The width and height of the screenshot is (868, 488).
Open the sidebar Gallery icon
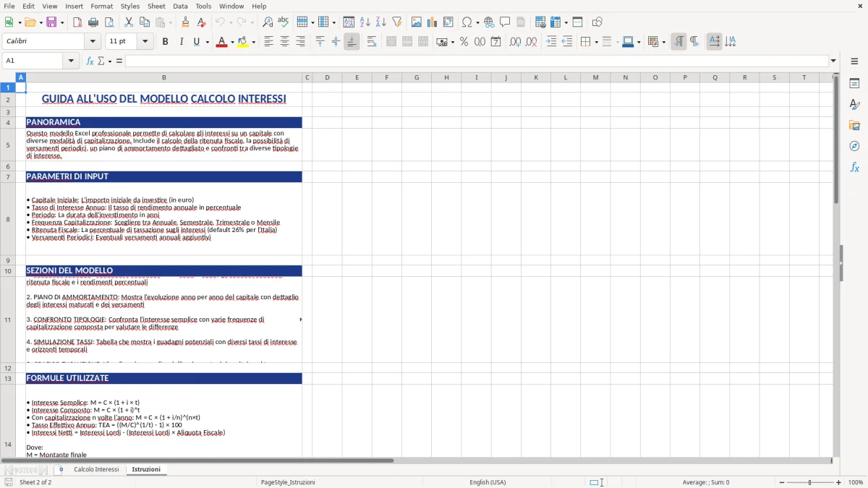click(854, 125)
